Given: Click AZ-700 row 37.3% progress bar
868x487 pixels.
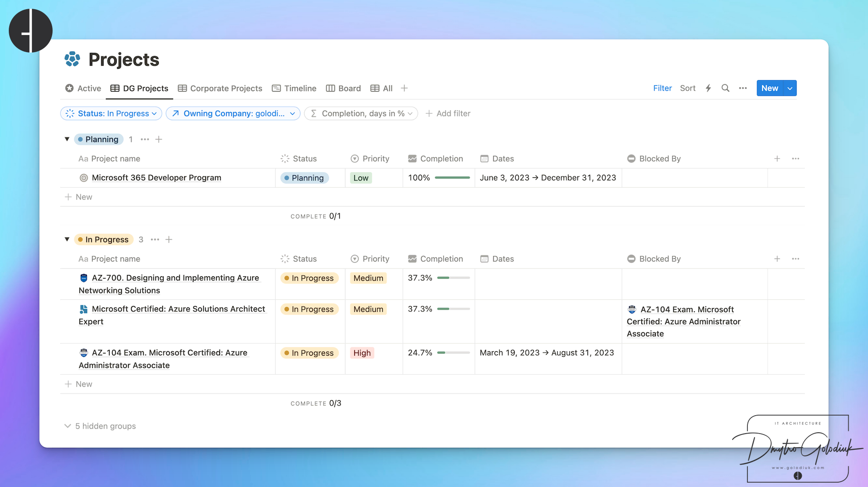Looking at the screenshot, I should (453, 278).
